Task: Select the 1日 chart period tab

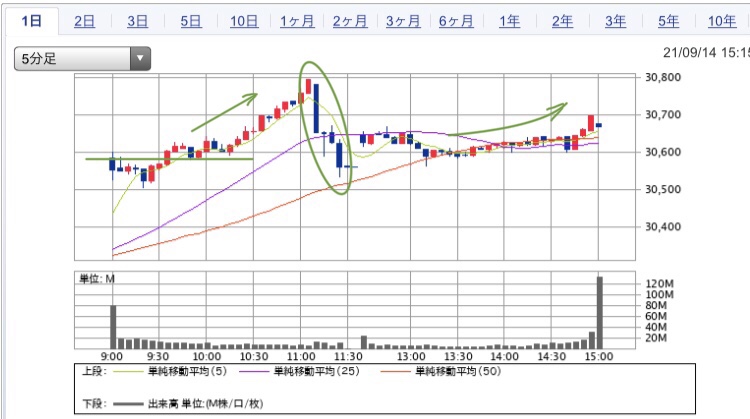Action: [x=32, y=21]
